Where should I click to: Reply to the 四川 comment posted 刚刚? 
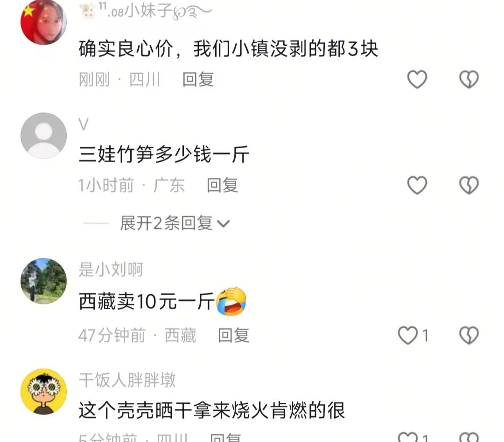pyautogui.click(x=198, y=79)
